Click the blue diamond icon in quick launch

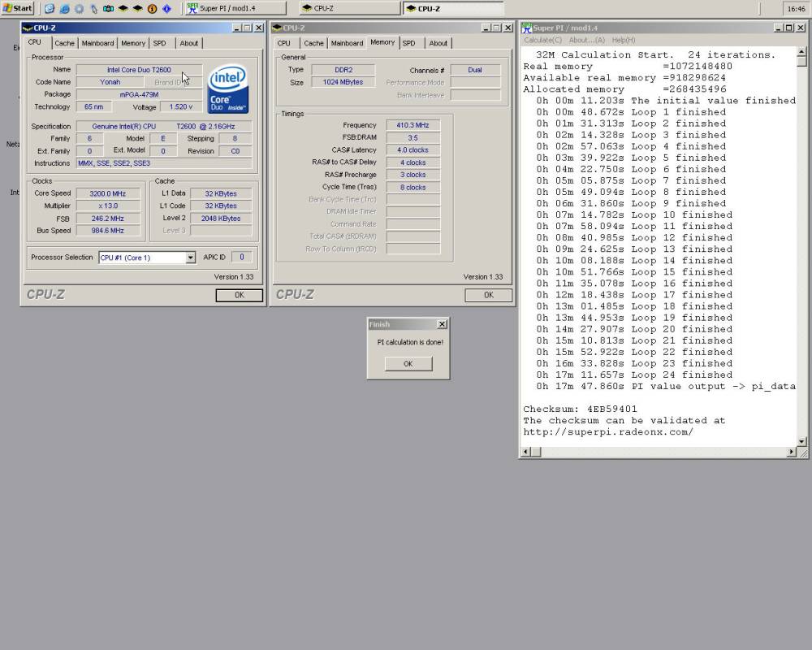coord(166,9)
